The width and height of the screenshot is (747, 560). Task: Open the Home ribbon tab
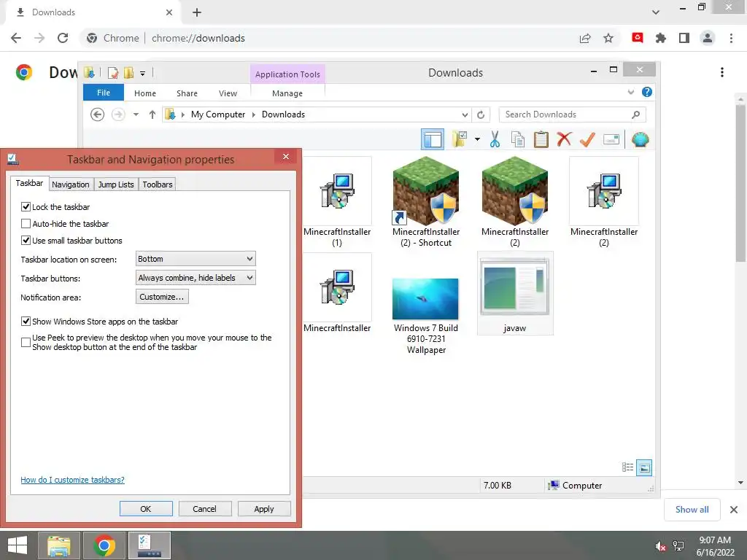click(145, 93)
